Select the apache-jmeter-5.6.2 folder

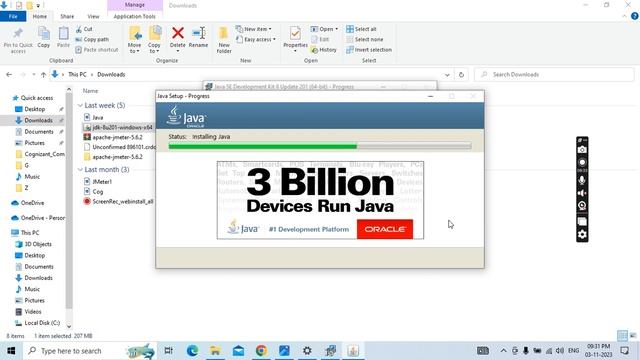click(117, 157)
